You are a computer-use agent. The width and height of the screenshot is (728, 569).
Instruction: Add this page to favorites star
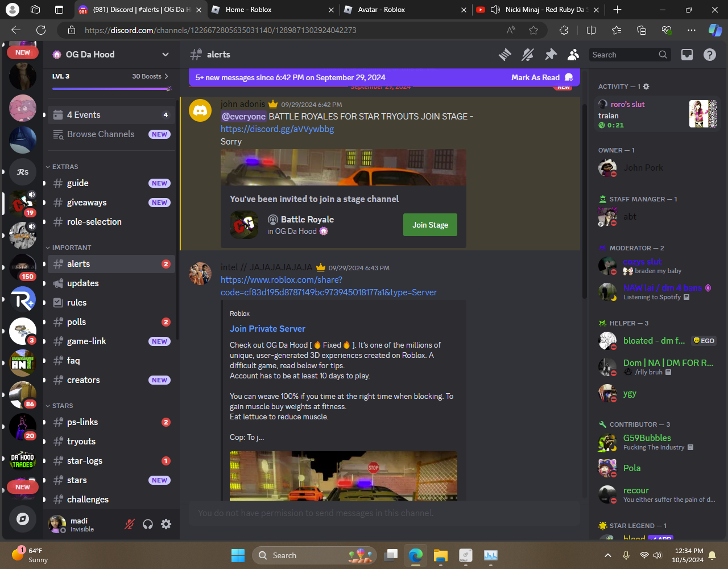[533, 30]
